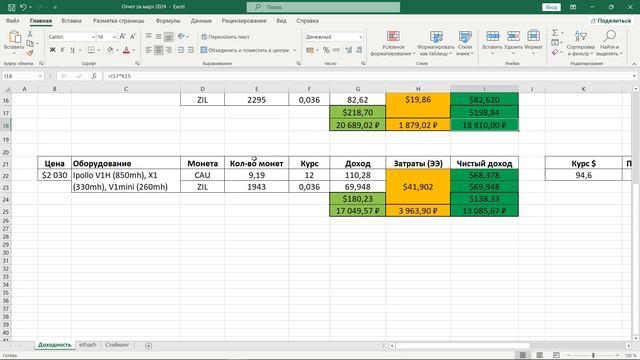Click the Clear eraser icon
The height and width of the screenshot is (360, 640).
pos(555,53)
